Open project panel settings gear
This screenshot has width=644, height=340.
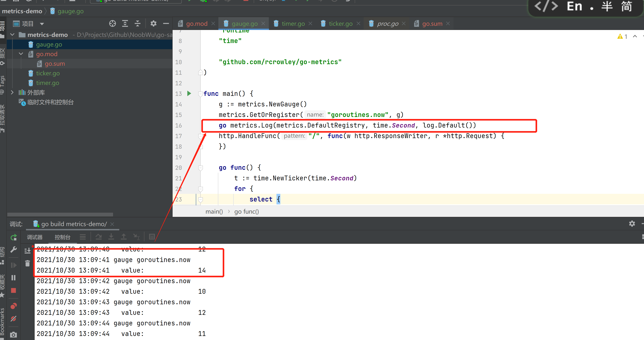coord(153,24)
